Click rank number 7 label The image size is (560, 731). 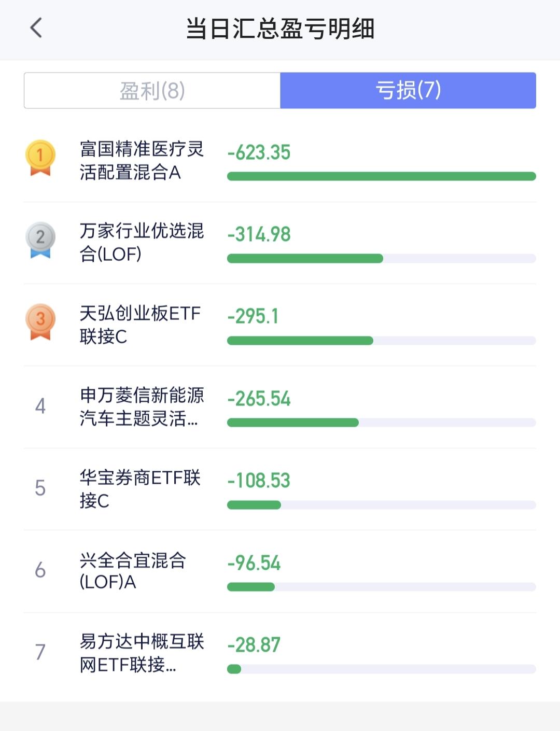pos(40,652)
